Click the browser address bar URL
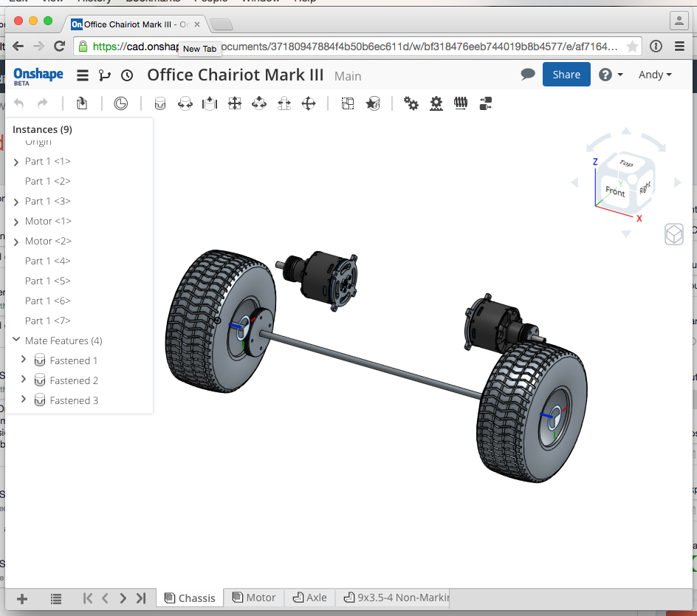The height and width of the screenshot is (616, 697). 356,47
